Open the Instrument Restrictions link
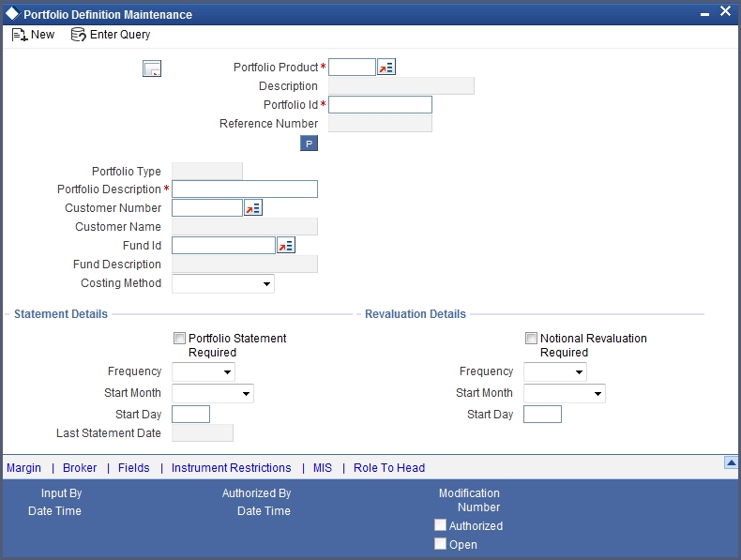This screenshot has width=741, height=560. coord(231,468)
